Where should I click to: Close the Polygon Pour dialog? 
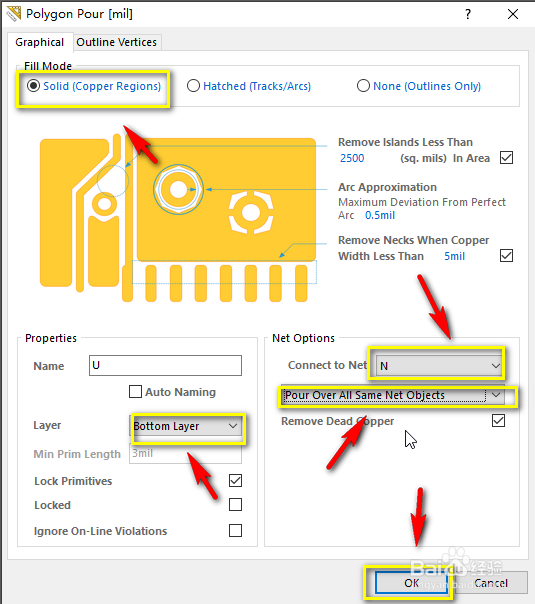point(513,14)
